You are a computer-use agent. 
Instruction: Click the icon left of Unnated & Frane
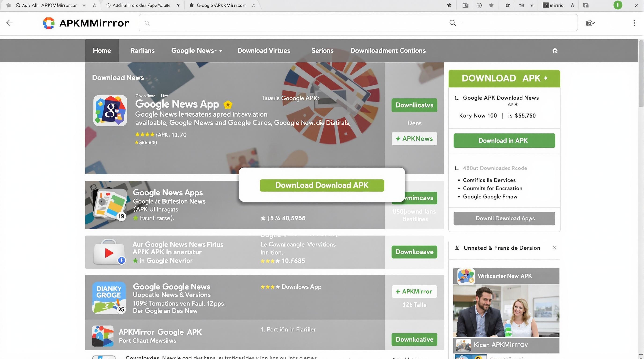pyautogui.click(x=457, y=248)
